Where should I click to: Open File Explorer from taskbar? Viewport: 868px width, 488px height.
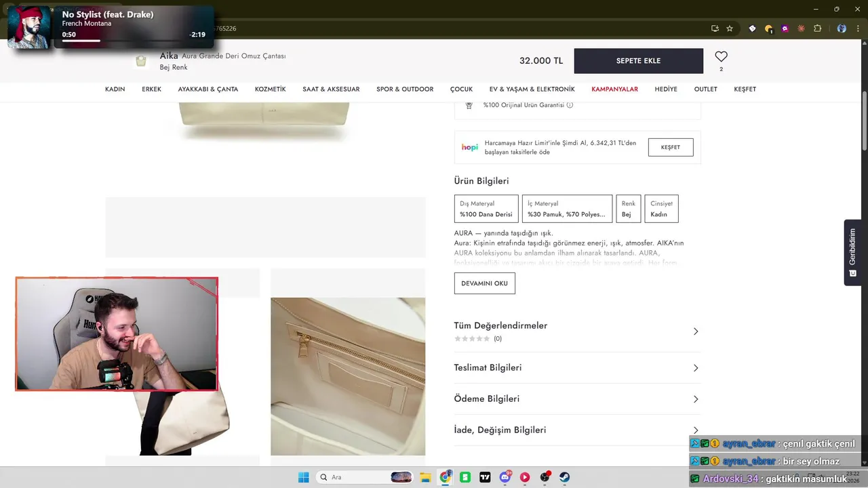point(425,477)
